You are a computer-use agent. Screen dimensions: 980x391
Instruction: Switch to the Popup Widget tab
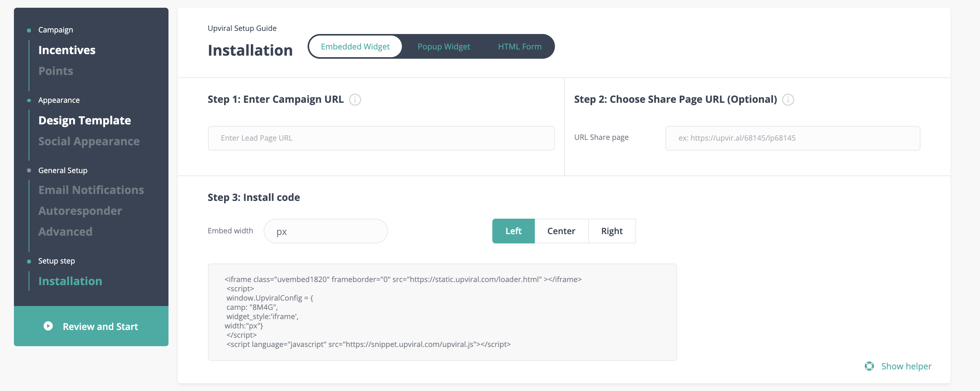click(444, 46)
